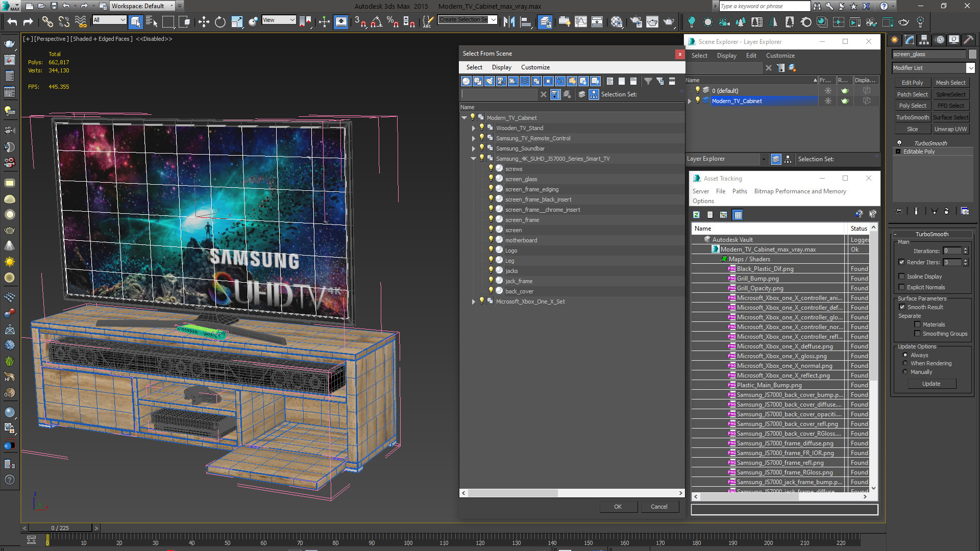The height and width of the screenshot is (551, 980).
Task: Open the Utilities hammer panel tab
Action: point(968,40)
